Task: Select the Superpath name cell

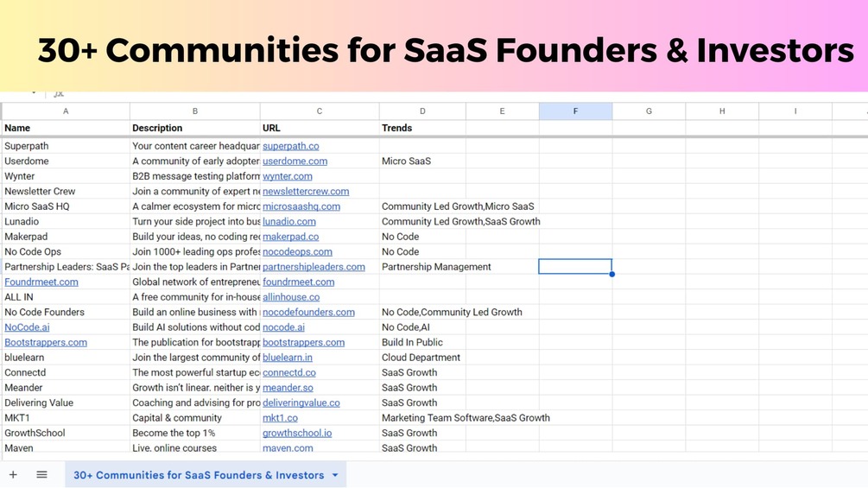Action: click(66, 146)
